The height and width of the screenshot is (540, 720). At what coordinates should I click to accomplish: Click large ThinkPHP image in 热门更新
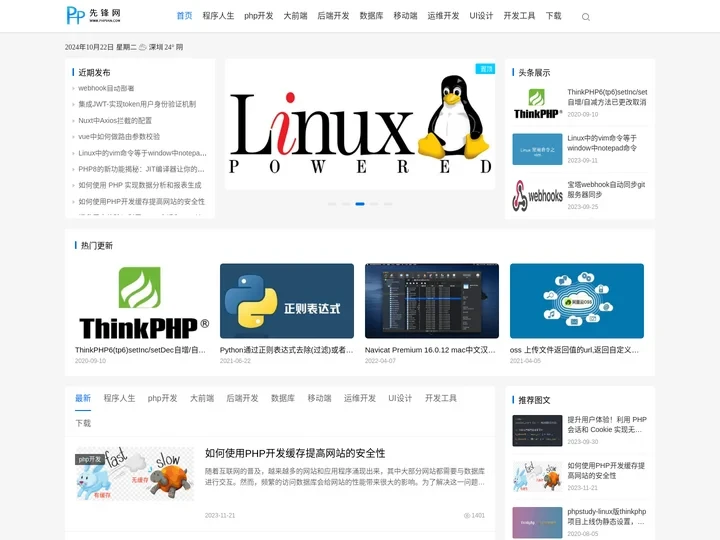click(x=142, y=301)
